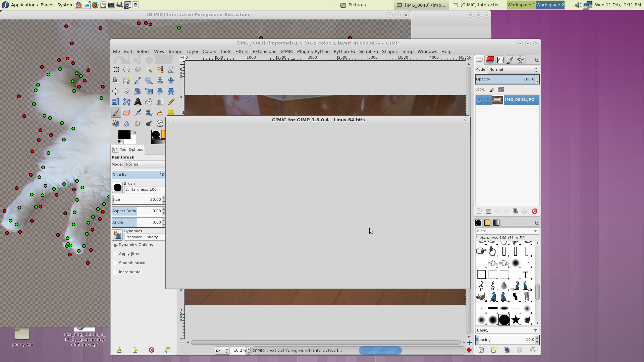Select the Ellipse Select tool
This screenshot has height=362, width=644.
click(x=126, y=70)
